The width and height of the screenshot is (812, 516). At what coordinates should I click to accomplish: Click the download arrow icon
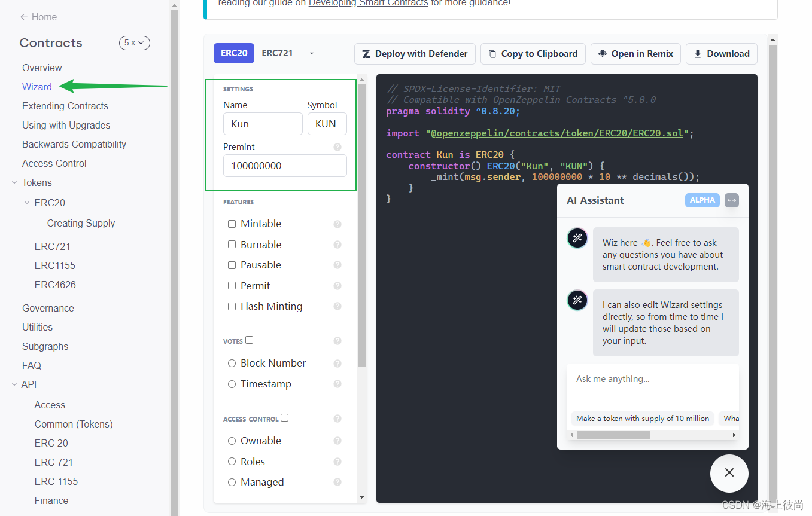698,54
